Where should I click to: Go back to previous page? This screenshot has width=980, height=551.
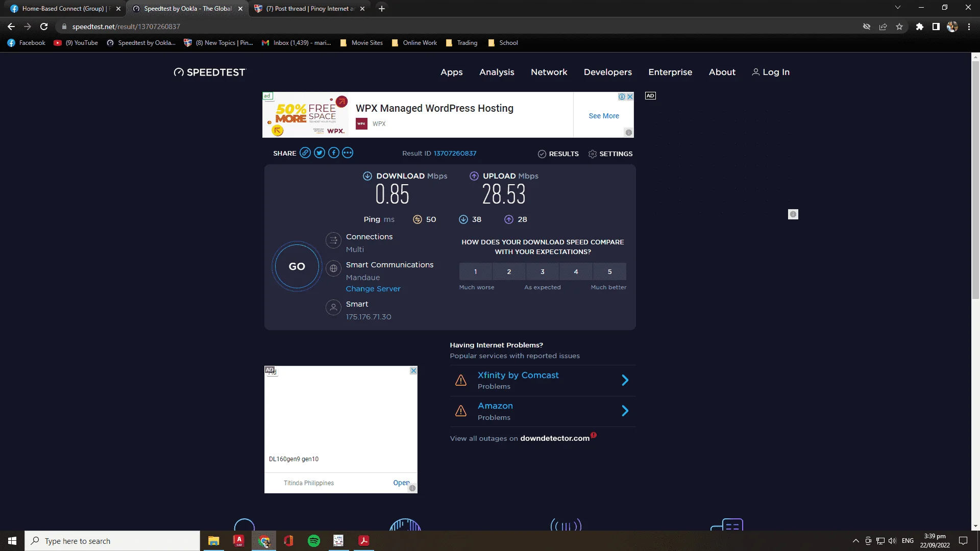click(x=11, y=27)
